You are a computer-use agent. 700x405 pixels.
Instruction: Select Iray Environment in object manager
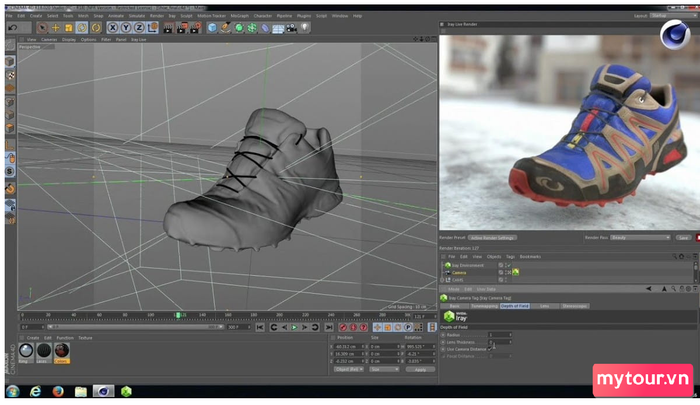[x=467, y=265]
